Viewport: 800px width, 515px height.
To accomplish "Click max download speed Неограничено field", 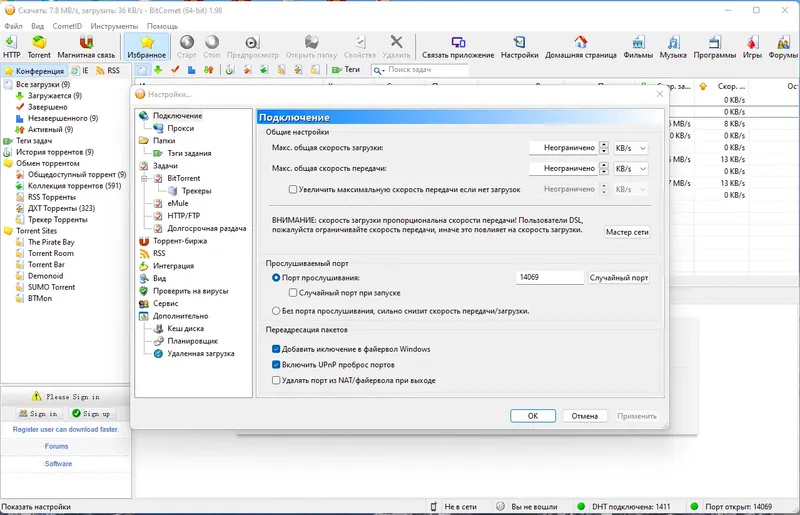I will (x=564, y=148).
